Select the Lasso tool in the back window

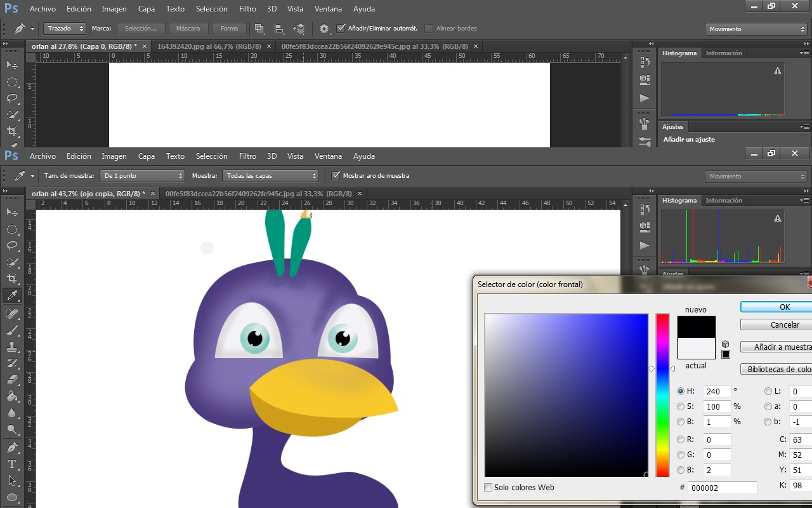pos(12,98)
